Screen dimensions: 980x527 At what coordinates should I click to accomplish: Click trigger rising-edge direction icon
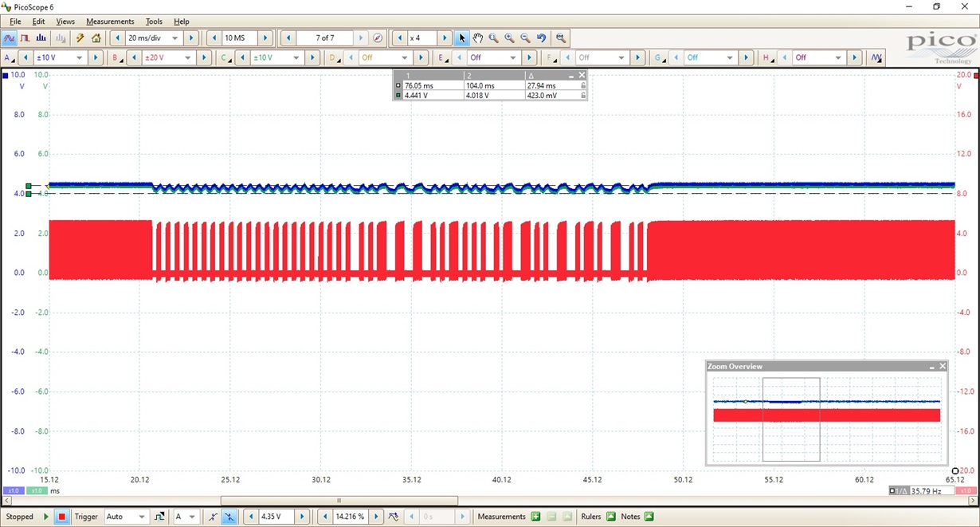(213, 517)
